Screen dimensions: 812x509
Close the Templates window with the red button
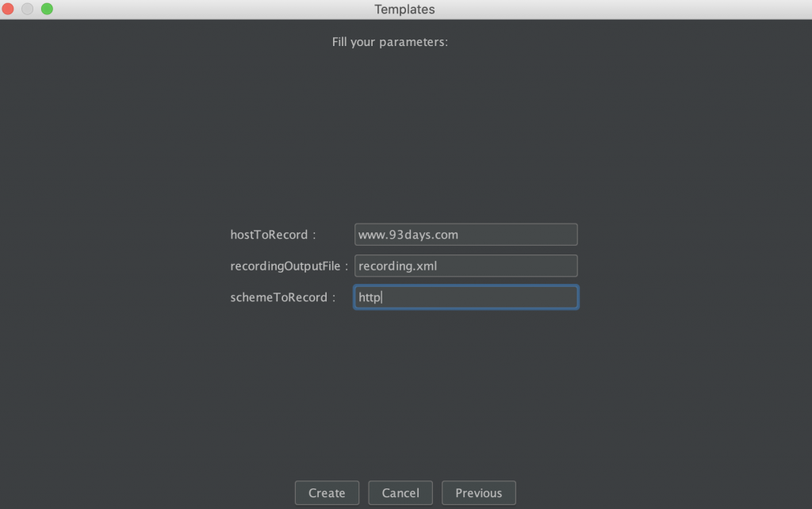[8, 9]
